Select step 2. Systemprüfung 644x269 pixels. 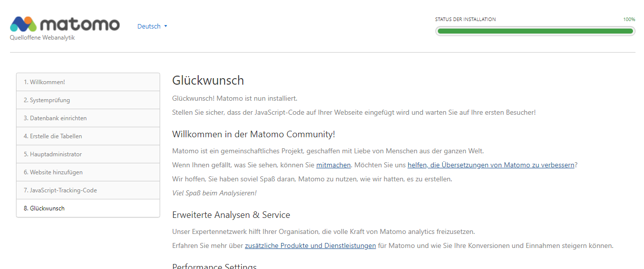88,100
